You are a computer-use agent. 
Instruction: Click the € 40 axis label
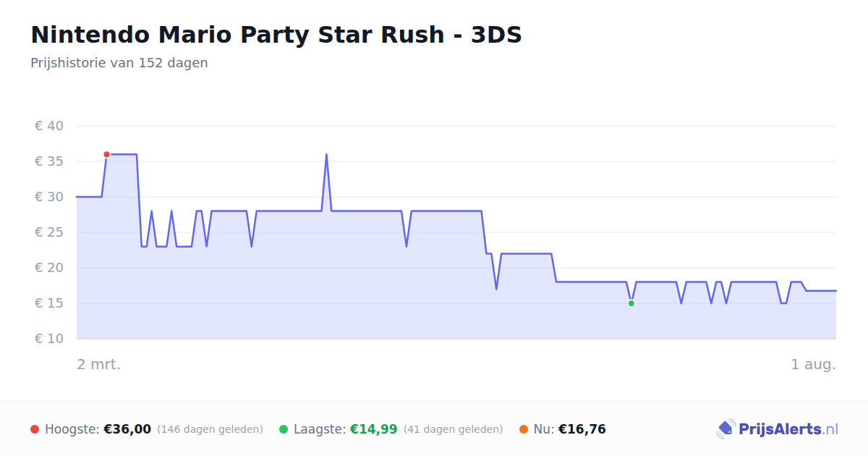(x=49, y=126)
